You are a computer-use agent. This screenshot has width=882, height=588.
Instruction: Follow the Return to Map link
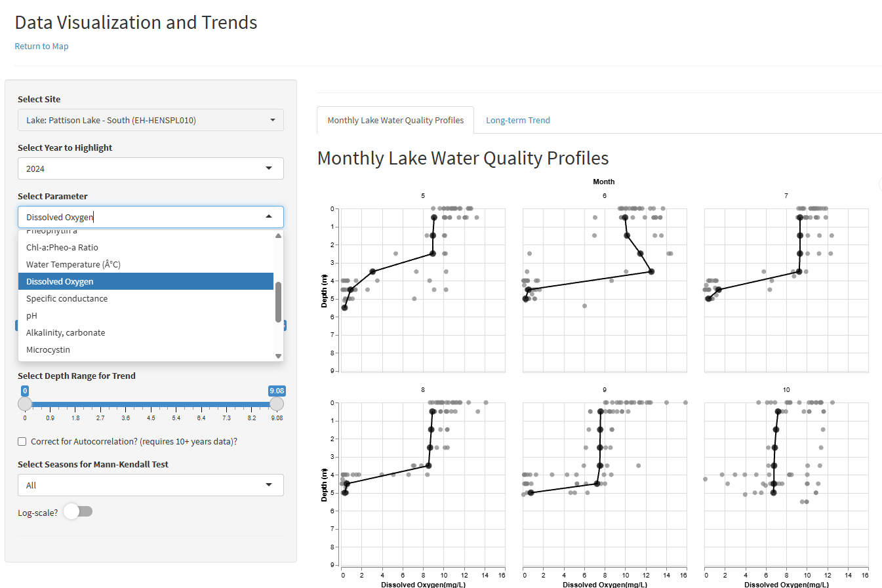click(41, 46)
